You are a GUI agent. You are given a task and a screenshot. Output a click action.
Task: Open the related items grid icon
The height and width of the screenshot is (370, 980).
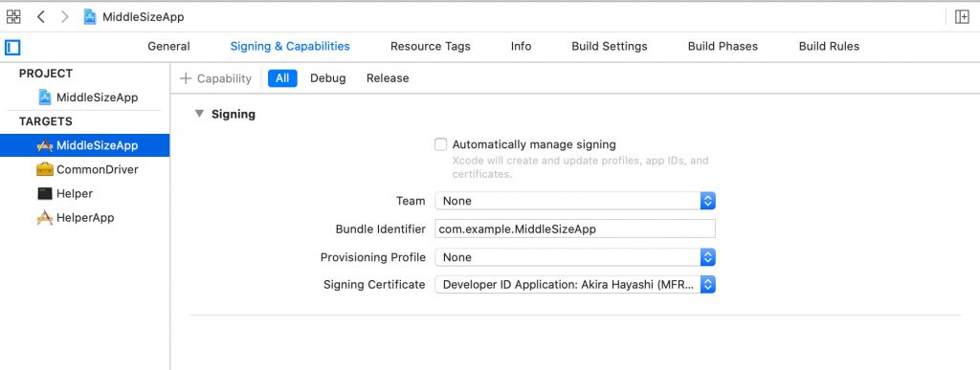(x=13, y=17)
